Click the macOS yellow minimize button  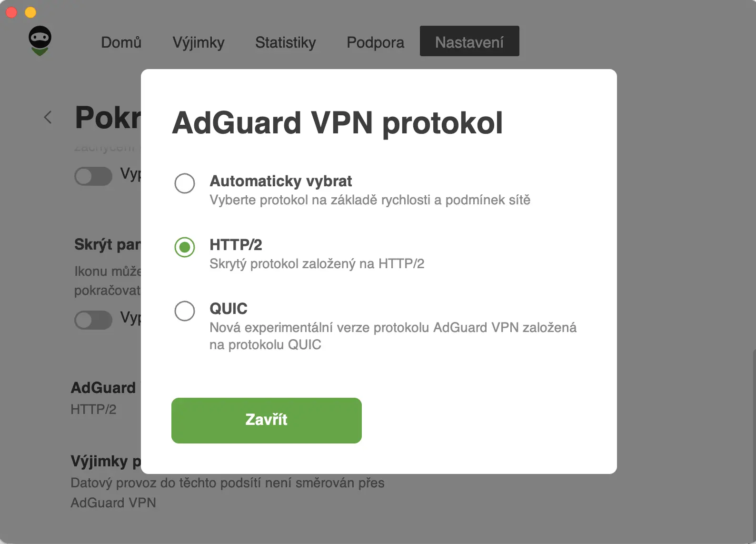click(x=30, y=12)
